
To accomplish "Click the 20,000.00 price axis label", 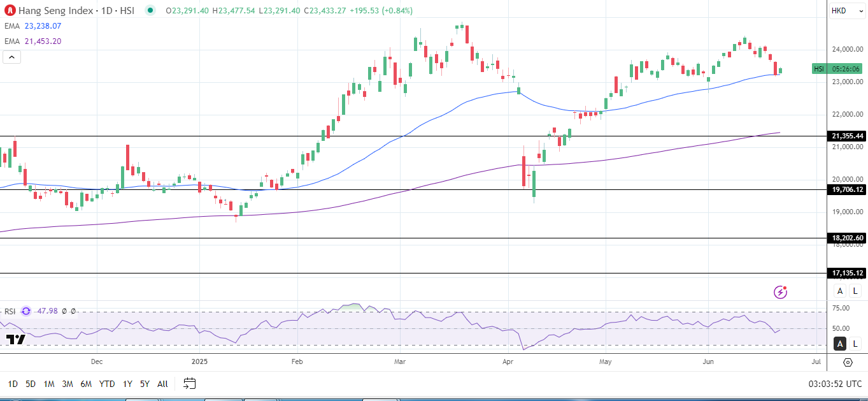I will point(847,180).
